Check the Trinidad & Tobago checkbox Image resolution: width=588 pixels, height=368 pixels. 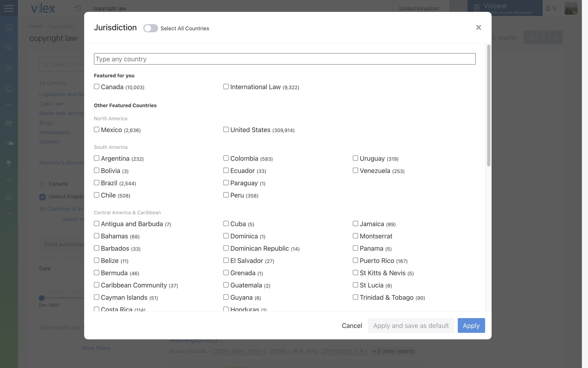pyautogui.click(x=355, y=297)
